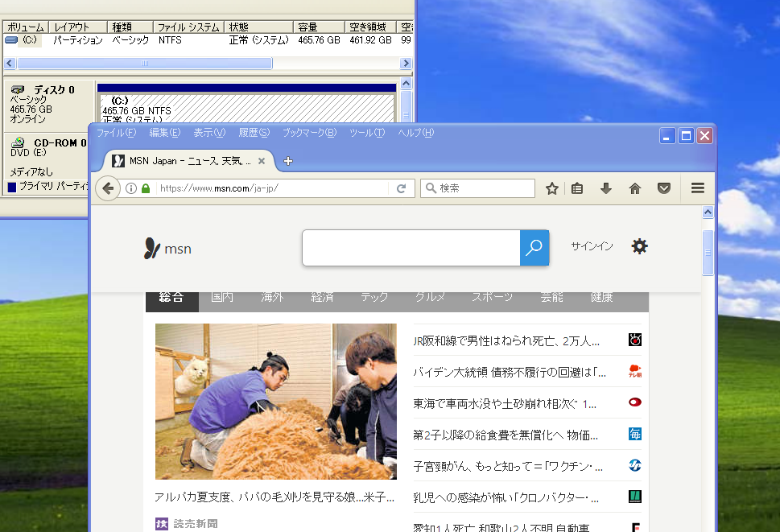Image resolution: width=780 pixels, height=532 pixels.
Task: Open a new tab with plus button
Action: point(287,161)
